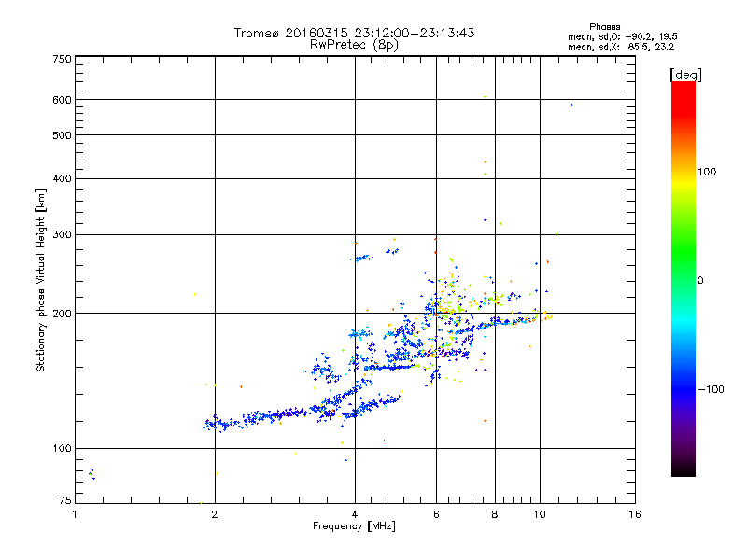Click the 'Phases' header label
747x560 pixels.
coord(604,27)
